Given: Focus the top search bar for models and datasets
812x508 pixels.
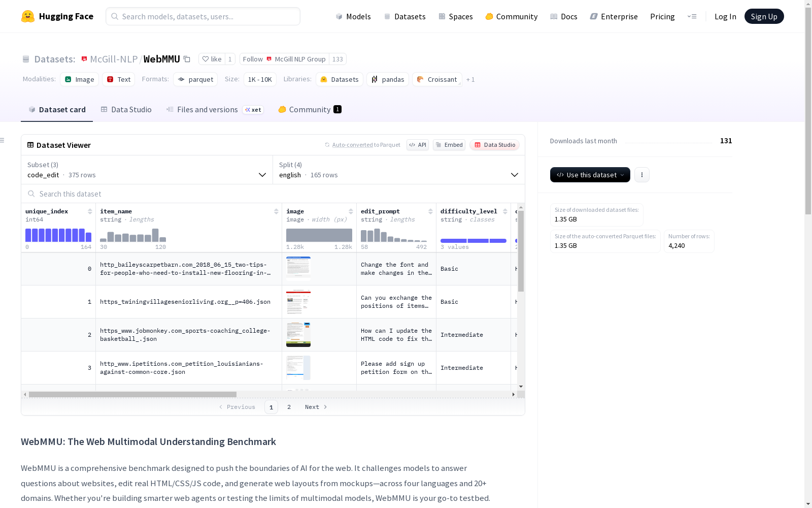Looking at the screenshot, I should click(203, 16).
